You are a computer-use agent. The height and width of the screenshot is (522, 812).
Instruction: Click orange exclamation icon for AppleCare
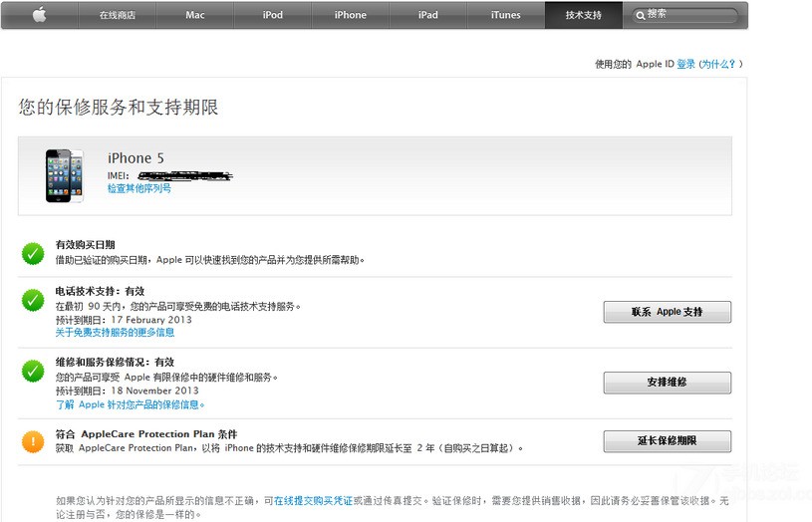(33, 441)
